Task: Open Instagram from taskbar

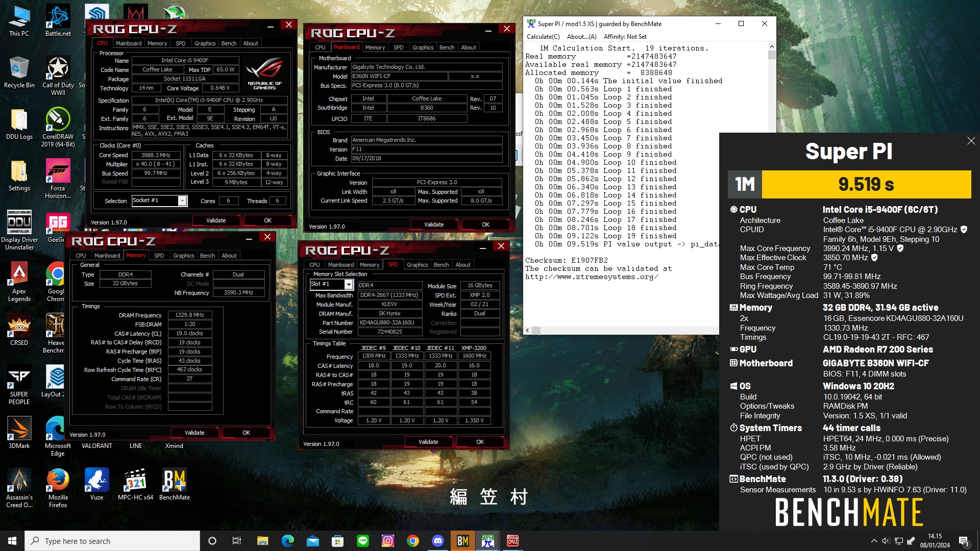Action: coord(388,541)
